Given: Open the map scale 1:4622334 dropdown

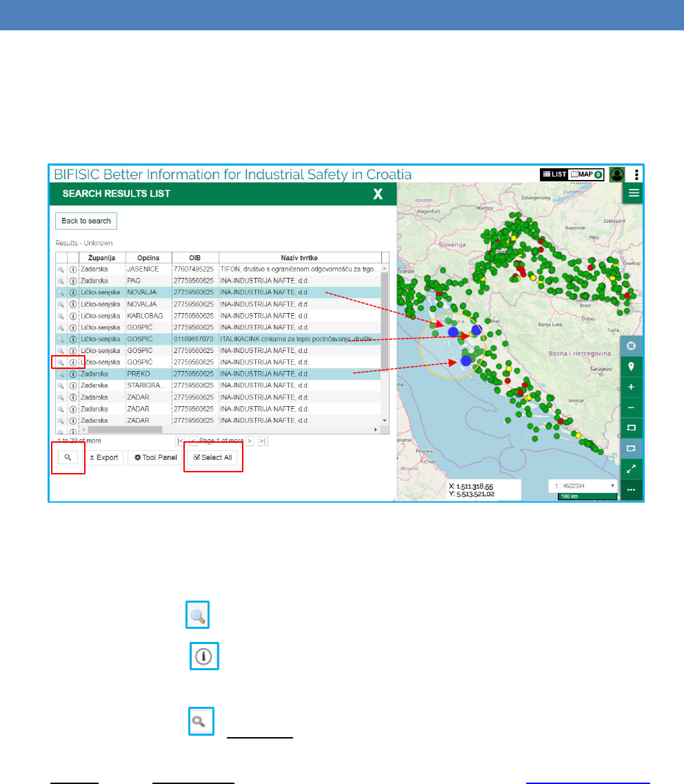Looking at the screenshot, I should [583, 485].
